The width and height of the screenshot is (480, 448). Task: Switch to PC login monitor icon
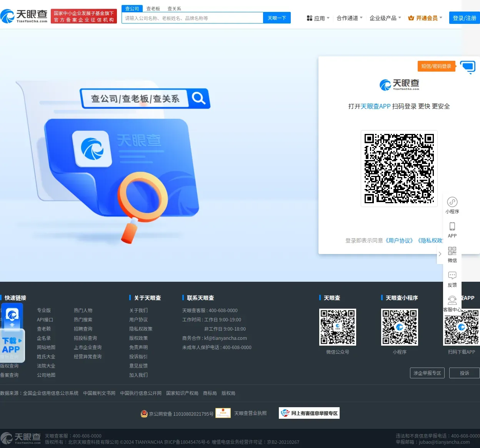(468, 67)
